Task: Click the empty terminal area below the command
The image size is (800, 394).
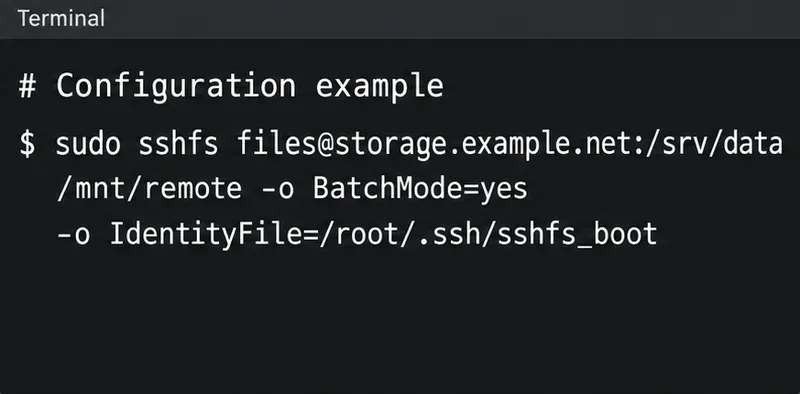Action: [x=400, y=322]
